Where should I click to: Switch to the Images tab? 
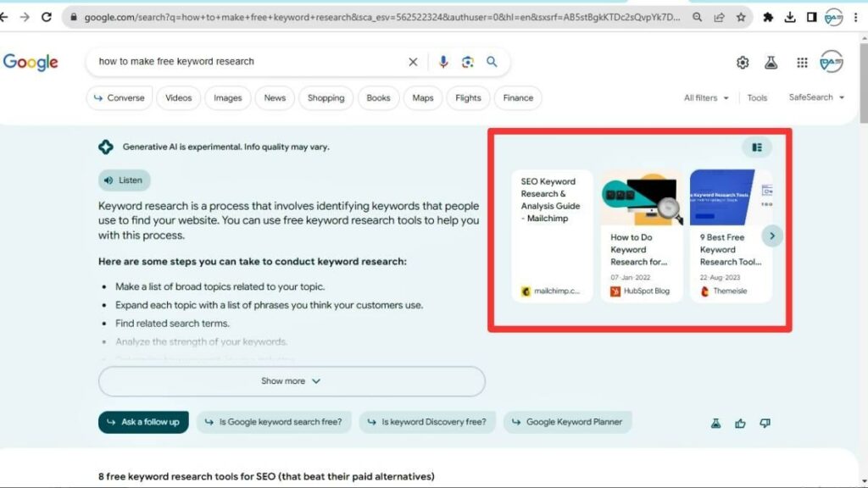click(x=227, y=98)
